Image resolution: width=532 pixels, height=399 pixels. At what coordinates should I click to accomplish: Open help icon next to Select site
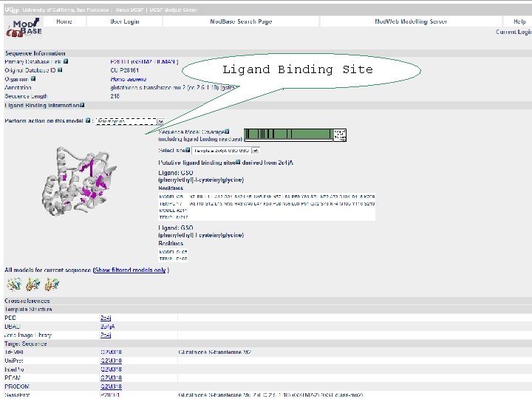pos(188,150)
